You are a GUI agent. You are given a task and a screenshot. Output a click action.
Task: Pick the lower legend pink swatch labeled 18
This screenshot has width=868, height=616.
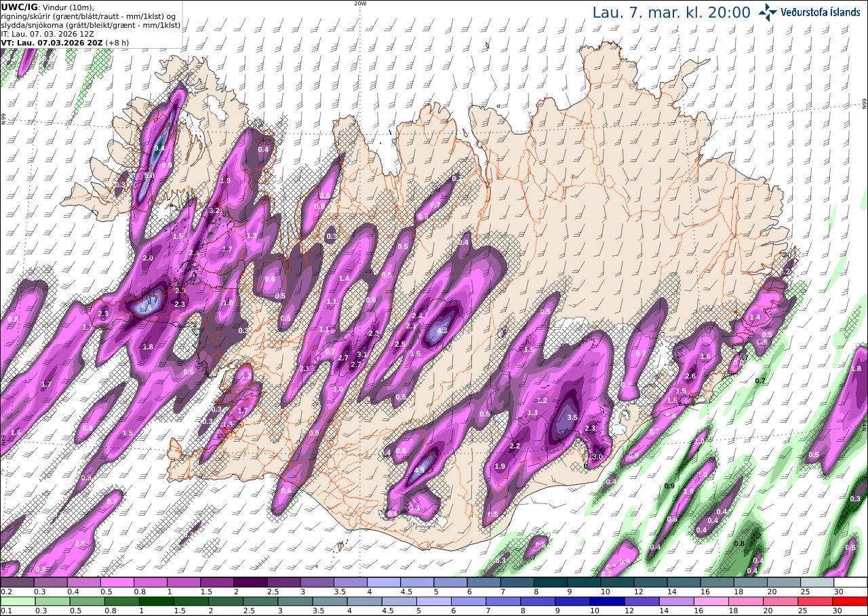click(x=747, y=601)
